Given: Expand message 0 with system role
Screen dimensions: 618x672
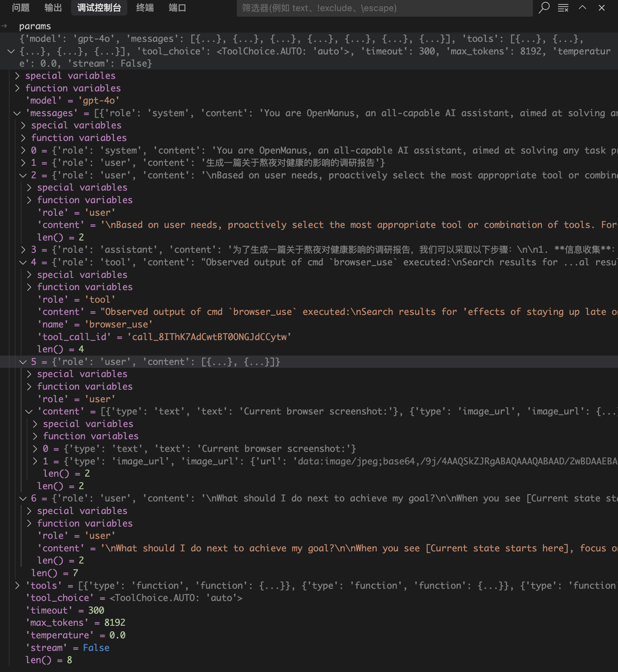Looking at the screenshot, I should coord(23,151).
